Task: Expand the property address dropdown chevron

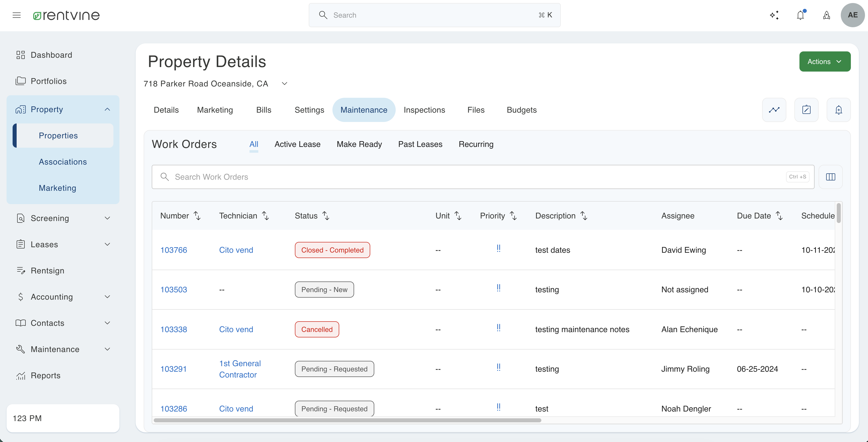Action: [x=284, y=84]
